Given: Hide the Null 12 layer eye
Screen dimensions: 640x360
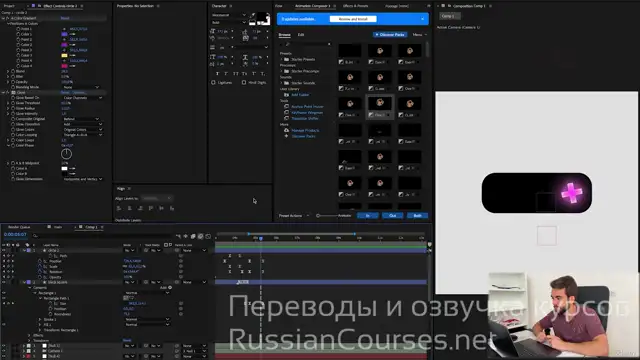Looking at the screenshot, I should click(x=4, y=346).
